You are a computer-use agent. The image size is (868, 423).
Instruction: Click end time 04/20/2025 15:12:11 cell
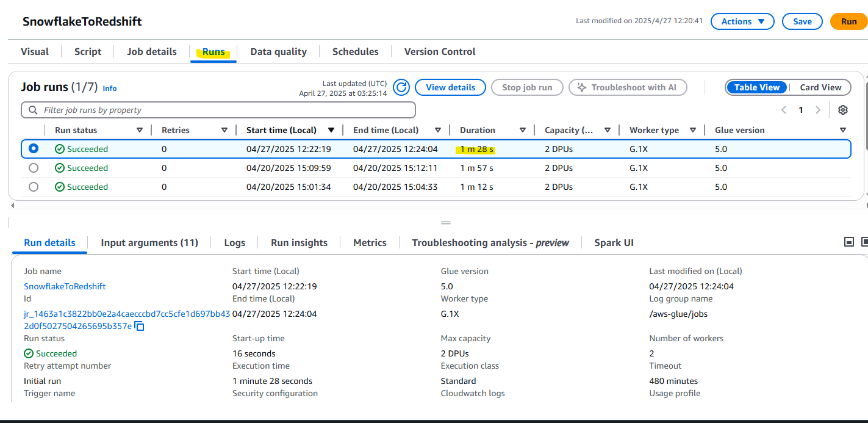click(395, 168)
